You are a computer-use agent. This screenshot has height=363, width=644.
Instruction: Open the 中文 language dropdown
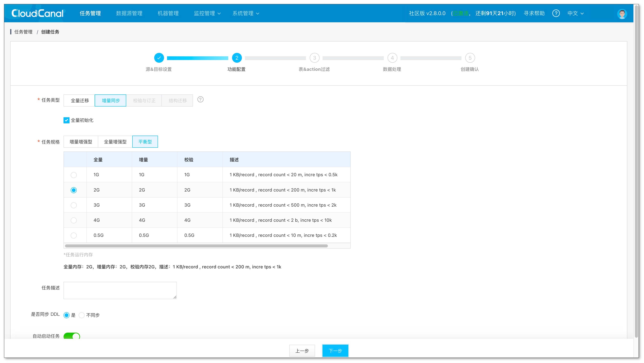click(575, 13)
